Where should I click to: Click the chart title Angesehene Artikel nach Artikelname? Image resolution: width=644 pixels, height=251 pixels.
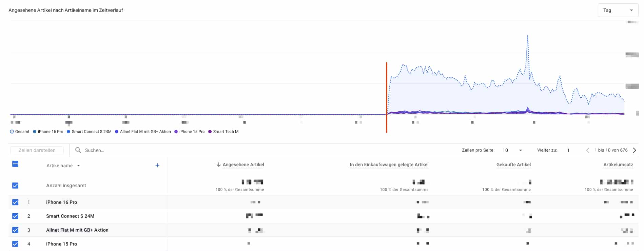[66, 10]
